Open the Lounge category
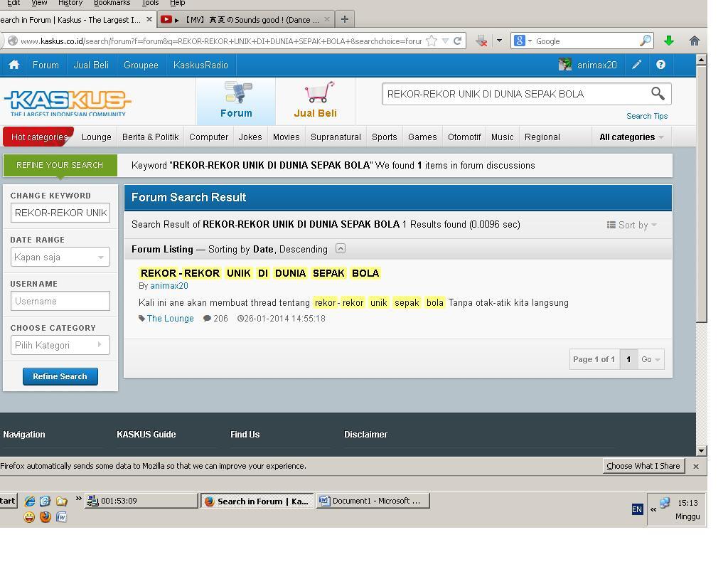The height and width of the screenshot is (579, 728). click(96, 137)
